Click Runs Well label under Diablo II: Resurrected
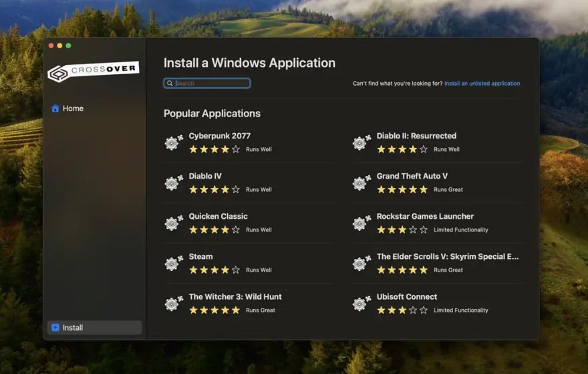 point(446,149)
